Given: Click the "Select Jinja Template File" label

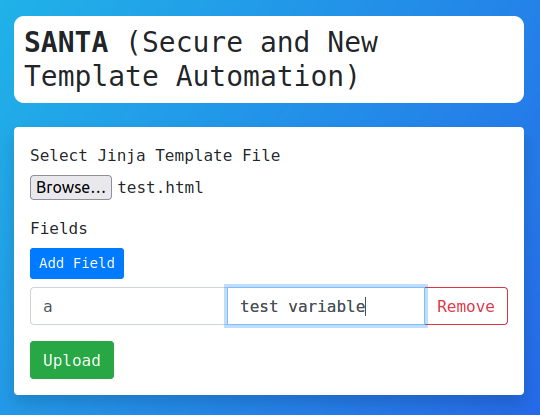Looking at the screenshot, I should 155,155.
